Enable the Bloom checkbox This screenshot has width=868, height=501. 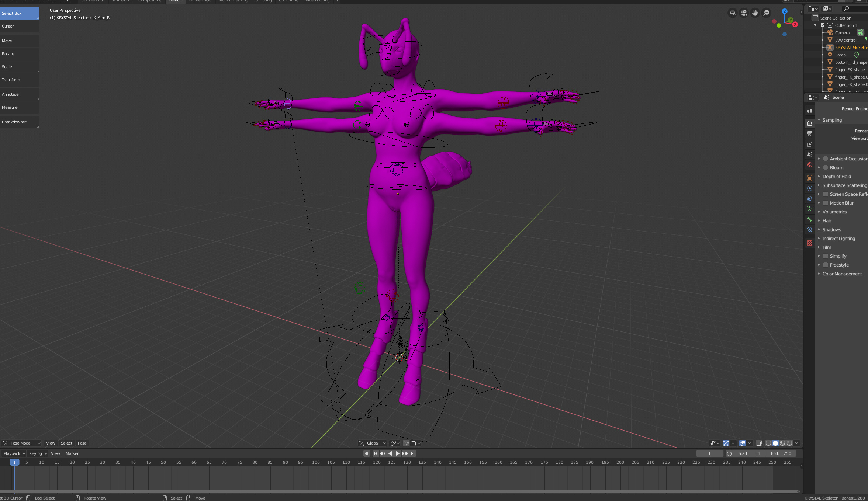[826, 167]
